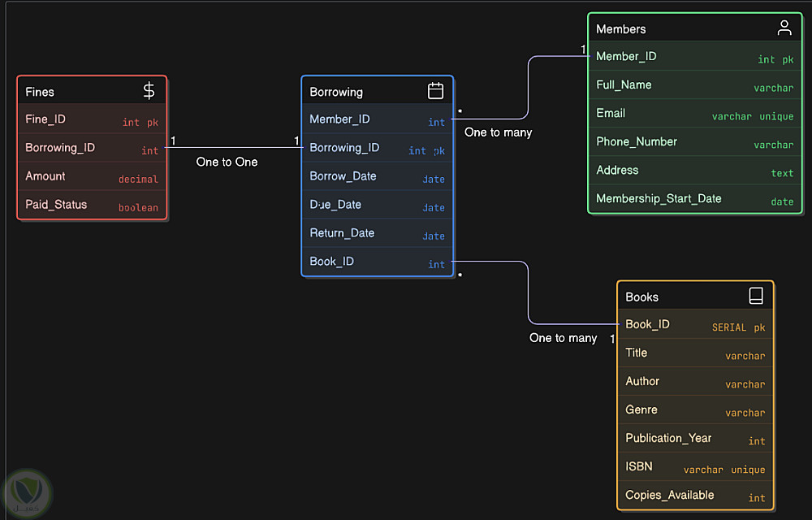Click the person icon on Members table
Image resolution: width=812 pixels, height=520 pixels.
click(784, 28)
